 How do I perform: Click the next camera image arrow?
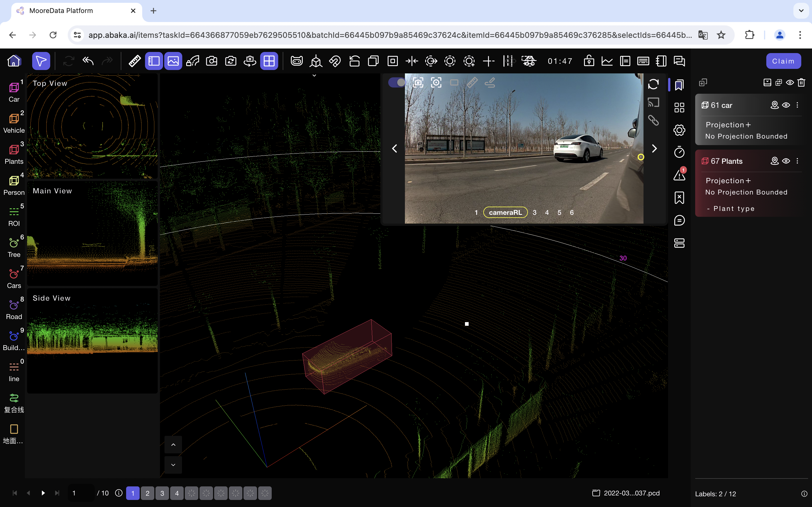[654, 148]
